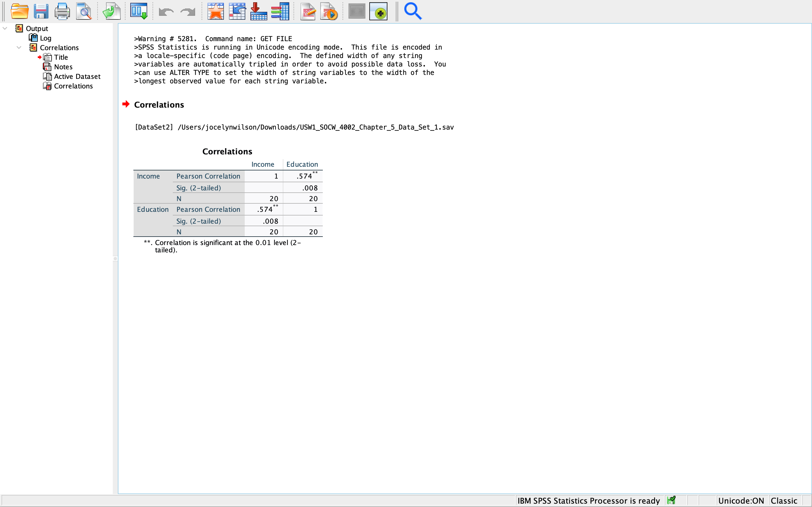Click the Run script play icon
The height and width of the screenshot is (507, 812).
coord(329,11)
